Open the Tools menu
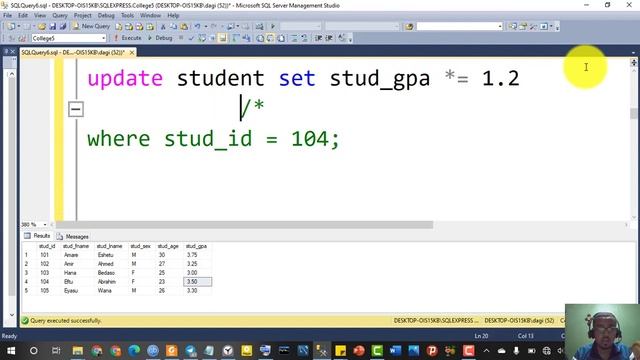 pyautogui.click(x=127, y=15)
